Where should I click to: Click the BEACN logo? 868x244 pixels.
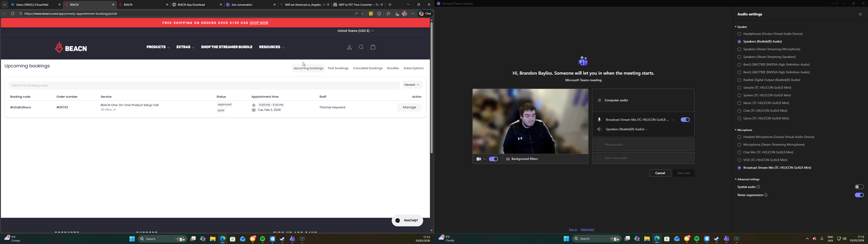(x=71, y=48)
